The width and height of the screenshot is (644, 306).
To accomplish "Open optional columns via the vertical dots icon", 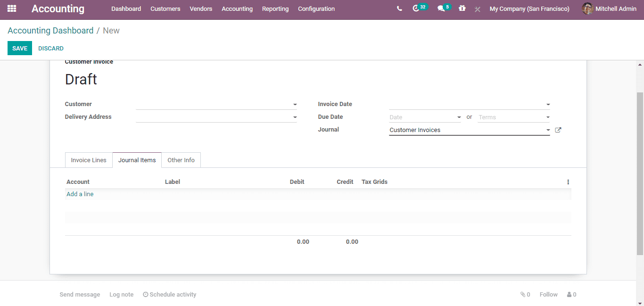I will [568, 182].
